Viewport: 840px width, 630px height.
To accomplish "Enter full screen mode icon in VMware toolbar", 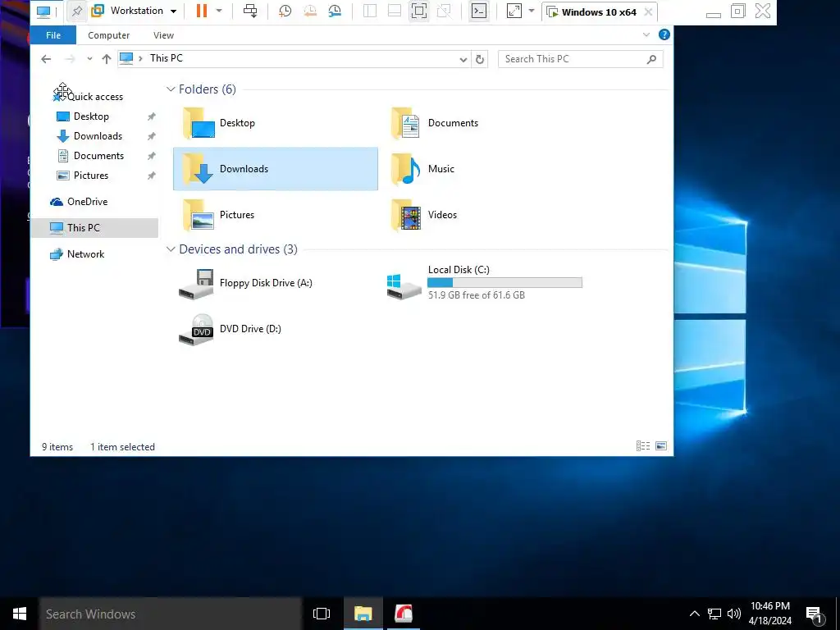I will [x=419, y=11].
